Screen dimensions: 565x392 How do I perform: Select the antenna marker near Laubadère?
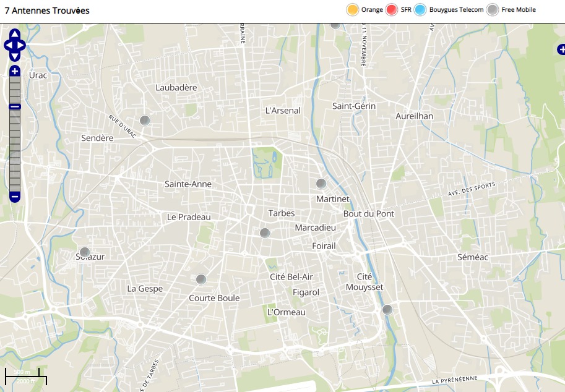pos(145,121)
